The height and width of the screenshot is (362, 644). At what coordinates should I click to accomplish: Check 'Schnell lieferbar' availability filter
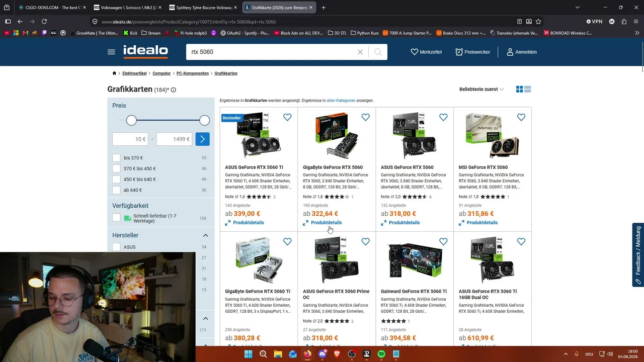tap(116, 218)
